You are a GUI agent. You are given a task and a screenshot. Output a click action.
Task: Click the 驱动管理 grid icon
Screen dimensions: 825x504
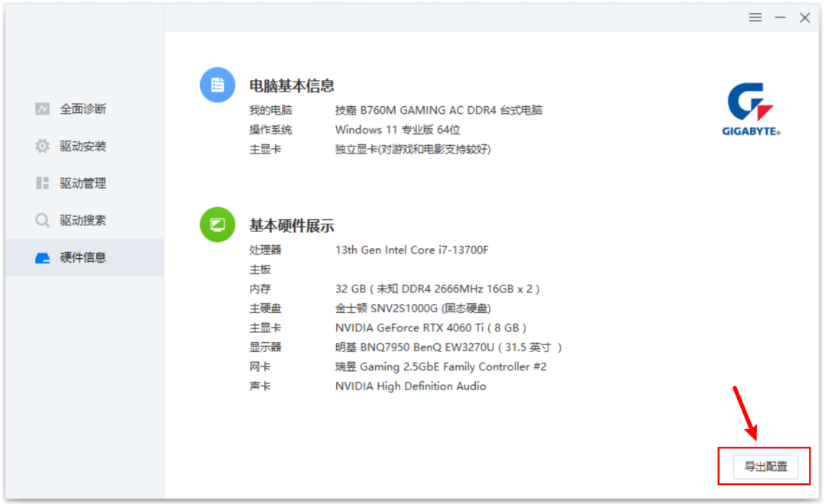coord(43,183)
